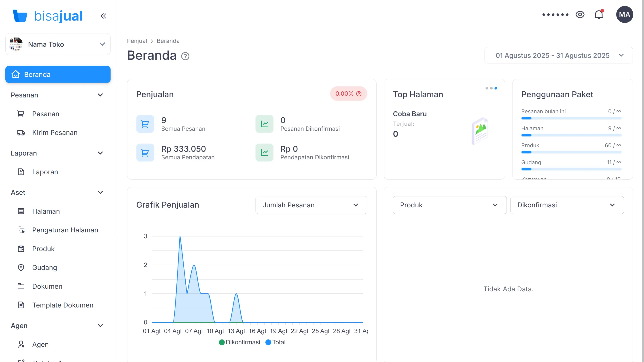Select the Template Dokumen gear-document icon
Image resolution: width=644 pixels, height=362 pixels.
click(x=21, y=305)
